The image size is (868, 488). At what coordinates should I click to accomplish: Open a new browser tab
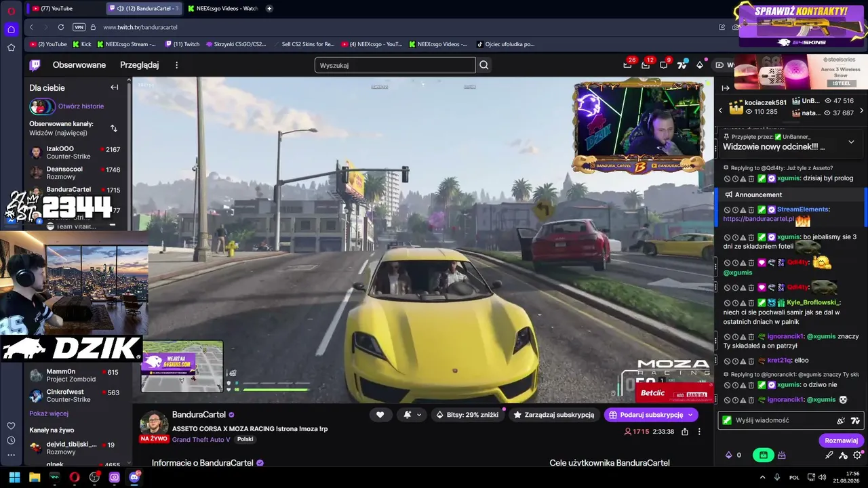point(269,9)
